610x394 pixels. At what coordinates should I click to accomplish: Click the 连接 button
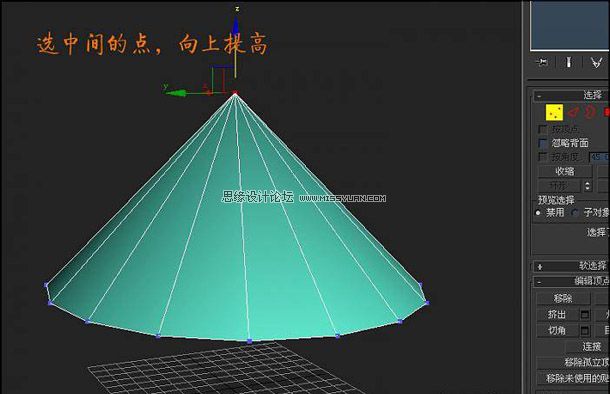tap(587, 346)
